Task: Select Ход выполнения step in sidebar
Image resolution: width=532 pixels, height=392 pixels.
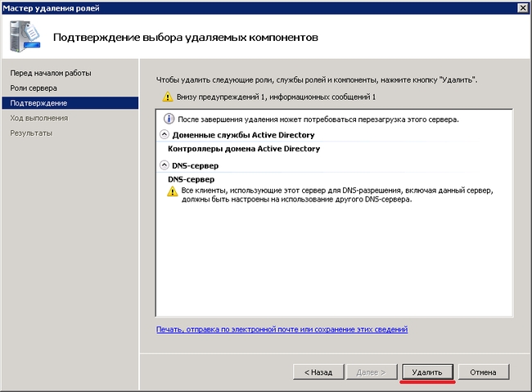Action: pos(39,118)
